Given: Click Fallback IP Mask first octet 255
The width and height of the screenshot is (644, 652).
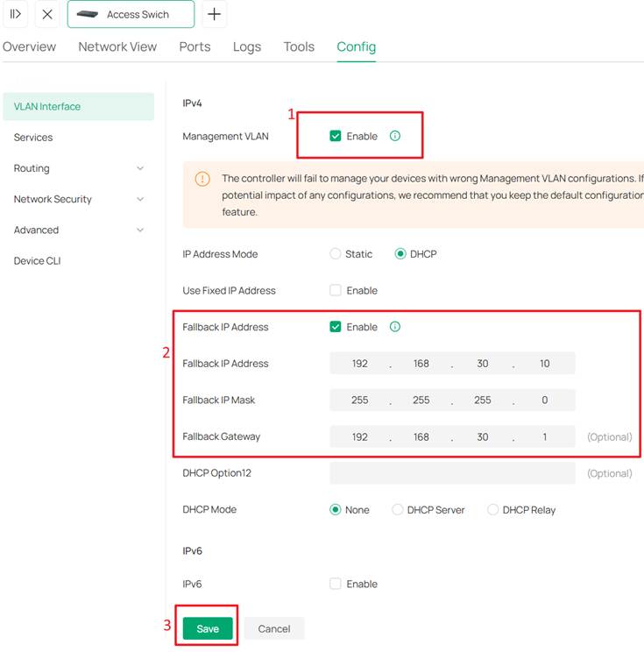Looking at the screenshot, I should (359, 400).
